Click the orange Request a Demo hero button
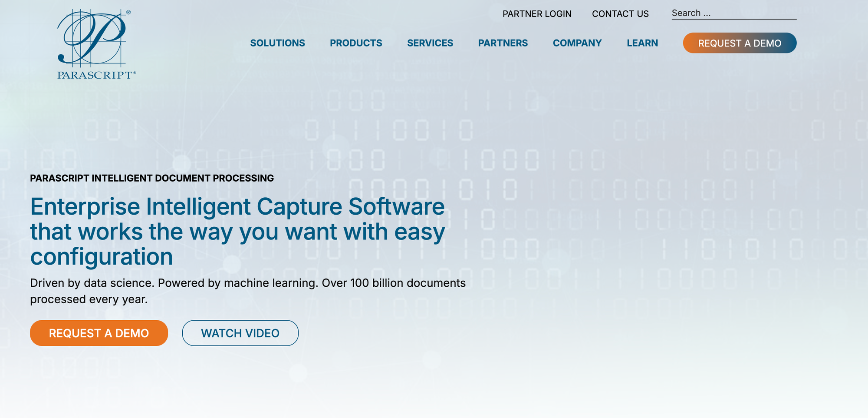The width and height of the screenshot is (868, 418). coord(99,333)
